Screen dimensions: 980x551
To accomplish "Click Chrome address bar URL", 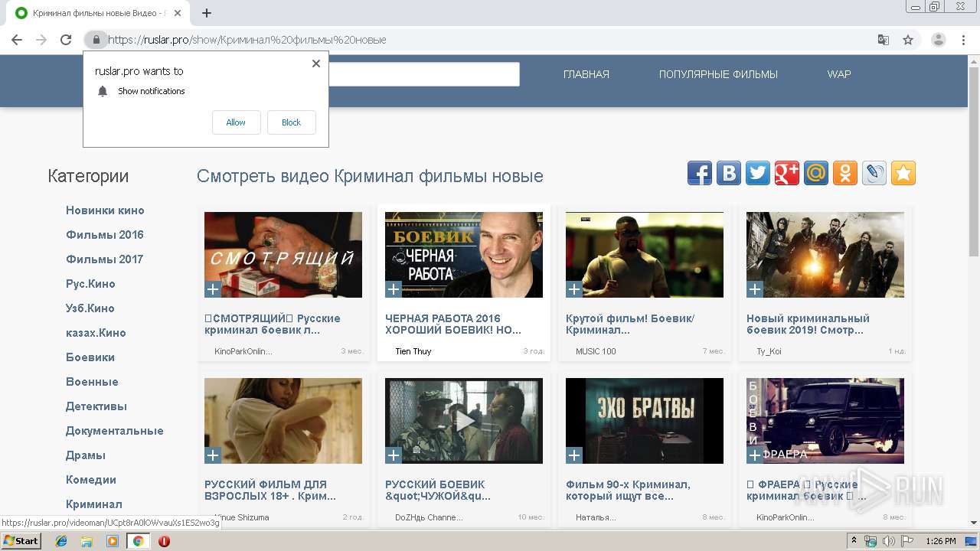I will point(247,40).
